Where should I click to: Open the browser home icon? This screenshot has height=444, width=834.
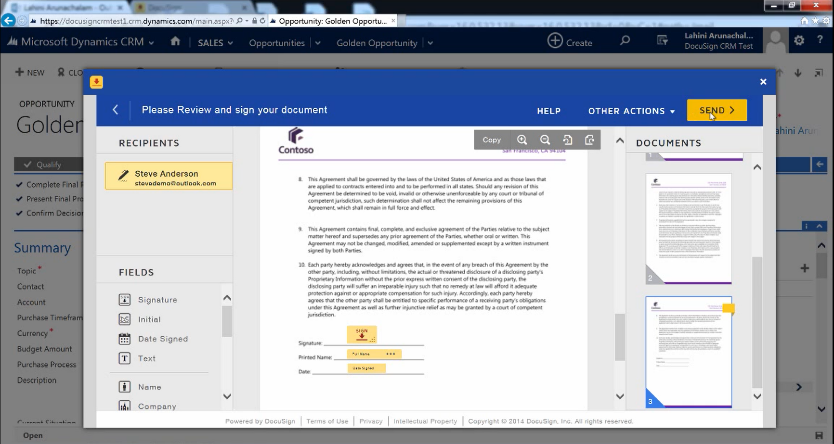coord(804,21)
